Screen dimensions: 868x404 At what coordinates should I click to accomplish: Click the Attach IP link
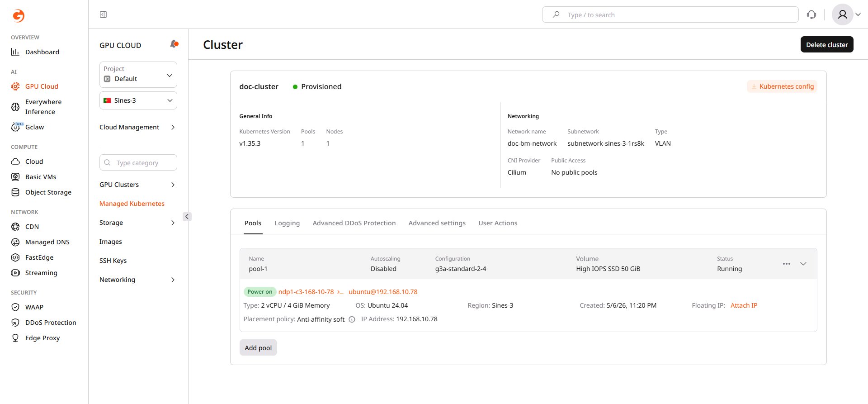[744, 305]
